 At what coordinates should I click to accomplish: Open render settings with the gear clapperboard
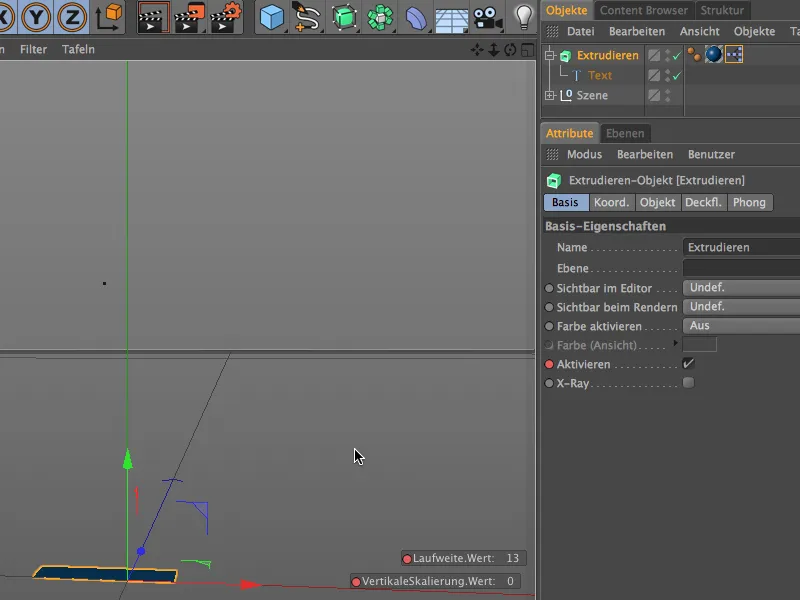[x=226, y=17]
